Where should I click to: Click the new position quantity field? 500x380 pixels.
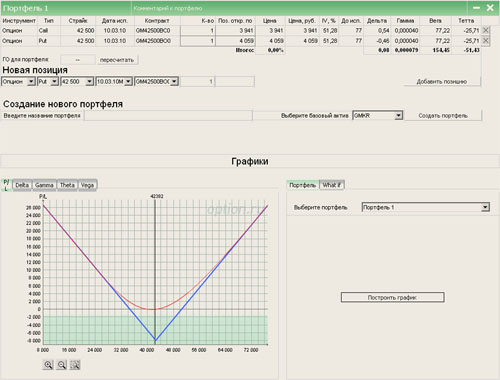[197, 81]
